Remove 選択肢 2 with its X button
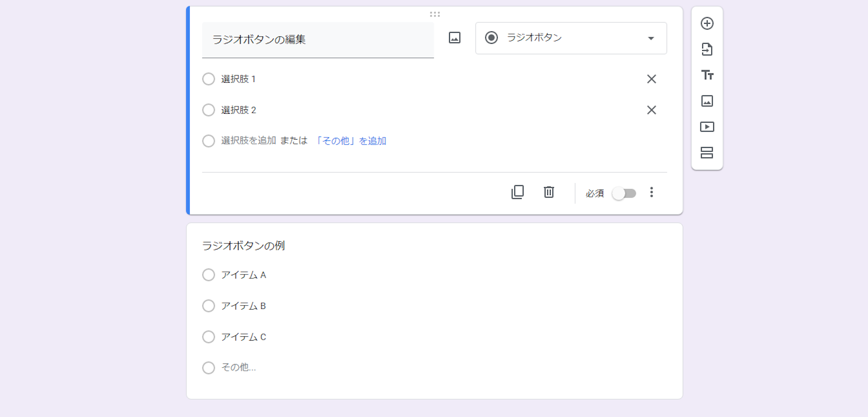Screen dimensions: 868x417 [651, 110]
